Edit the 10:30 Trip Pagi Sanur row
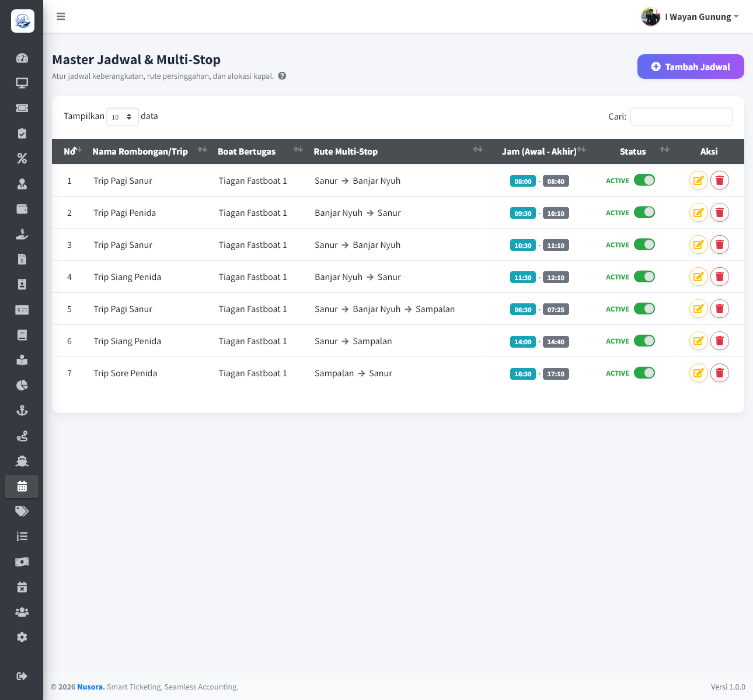 698,244
